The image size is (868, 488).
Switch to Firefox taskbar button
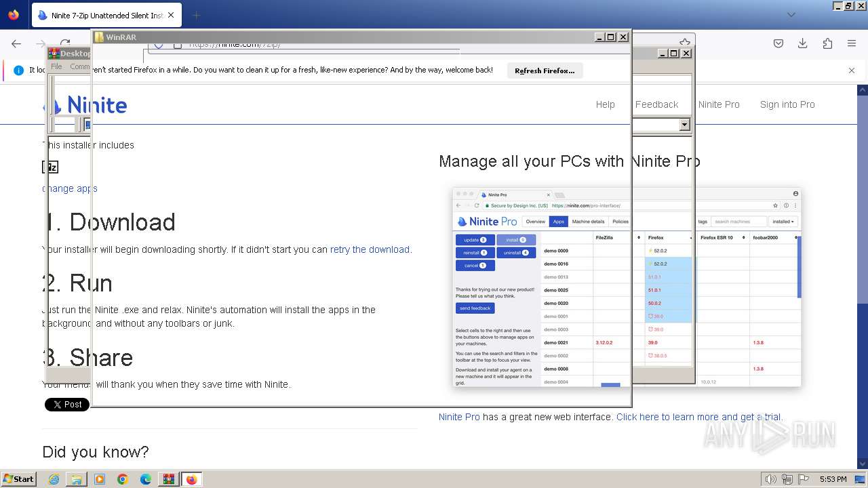point(192,479)
